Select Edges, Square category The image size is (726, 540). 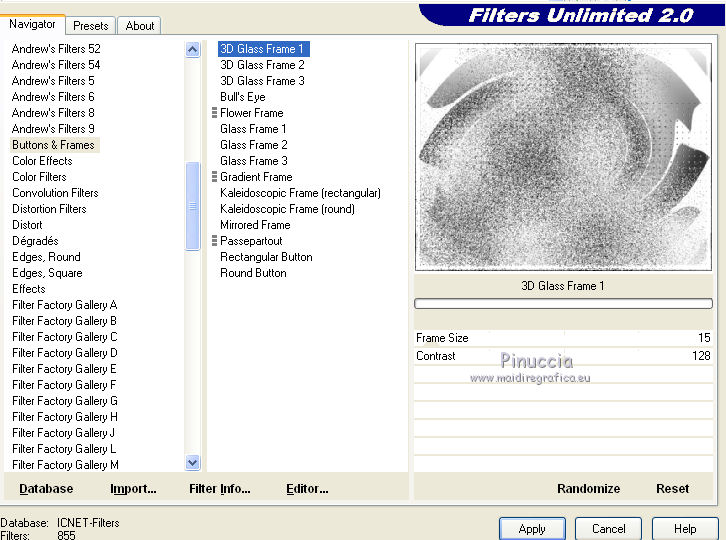click(47, 273)
